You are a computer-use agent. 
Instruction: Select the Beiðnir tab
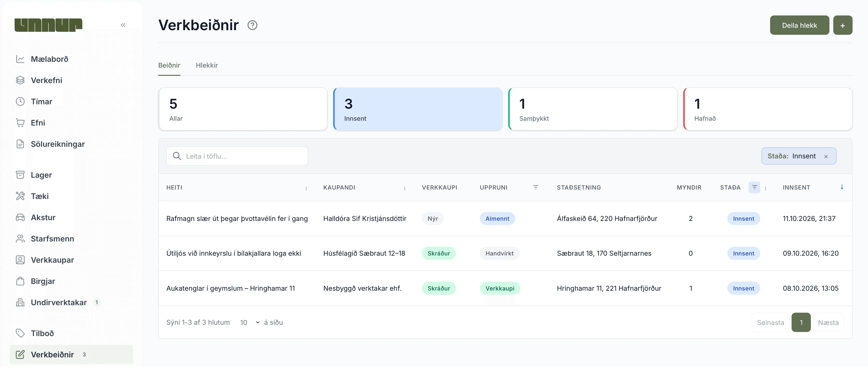coord(169,65)
